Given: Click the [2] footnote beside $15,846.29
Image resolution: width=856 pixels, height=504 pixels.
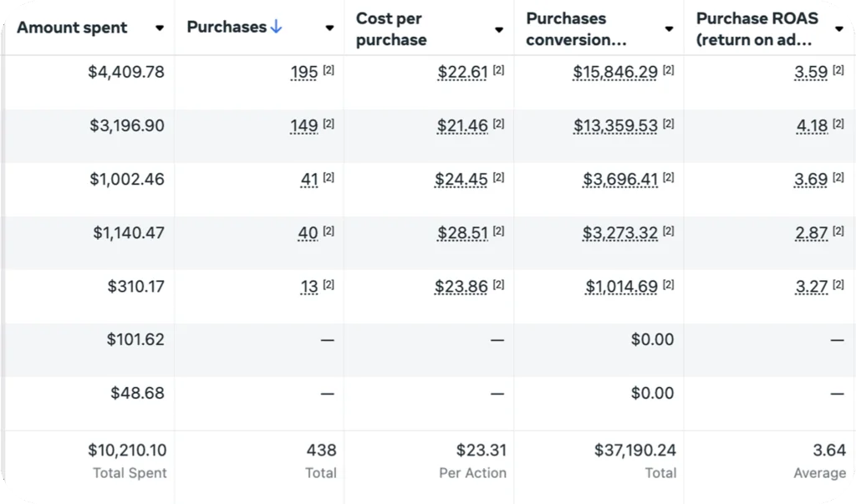Looking at the screenshot, I should tap(668, 70).
